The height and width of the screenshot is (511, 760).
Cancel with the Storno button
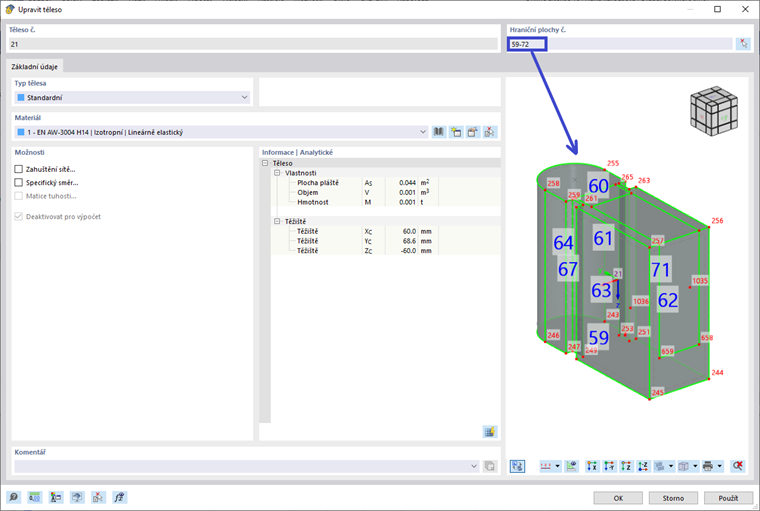673,498
